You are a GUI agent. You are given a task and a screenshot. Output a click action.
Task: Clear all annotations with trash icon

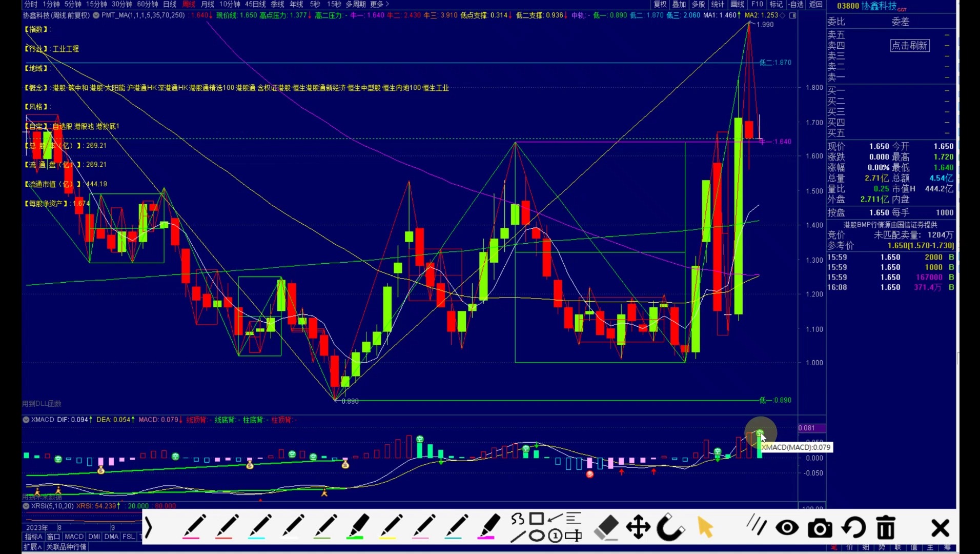coord(886,528)
